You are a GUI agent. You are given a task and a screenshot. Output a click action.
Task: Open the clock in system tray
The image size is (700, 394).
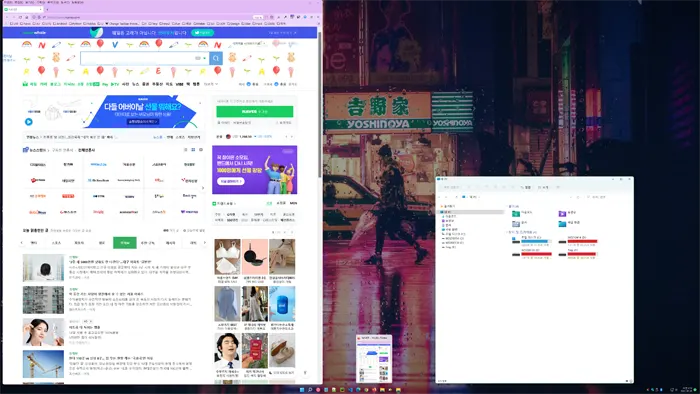pyautogui.click(x=688, y=390)
